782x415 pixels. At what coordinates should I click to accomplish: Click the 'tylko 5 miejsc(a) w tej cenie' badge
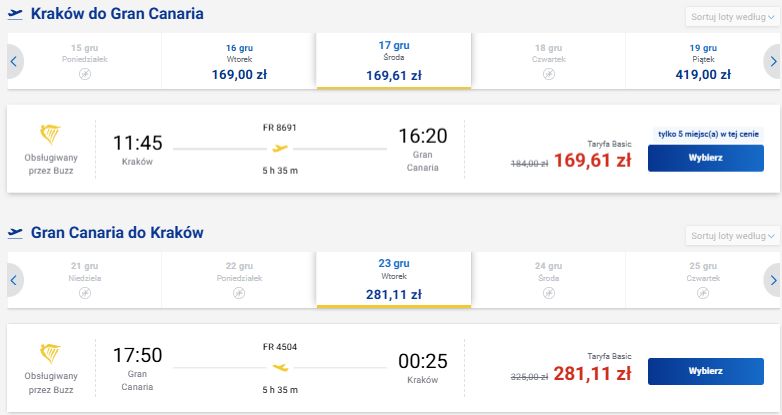tap(708, 134)
